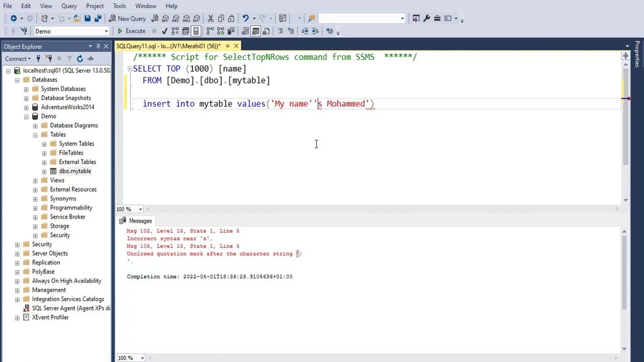
Task: Click the DAX query icon
Action: [196, 19]
